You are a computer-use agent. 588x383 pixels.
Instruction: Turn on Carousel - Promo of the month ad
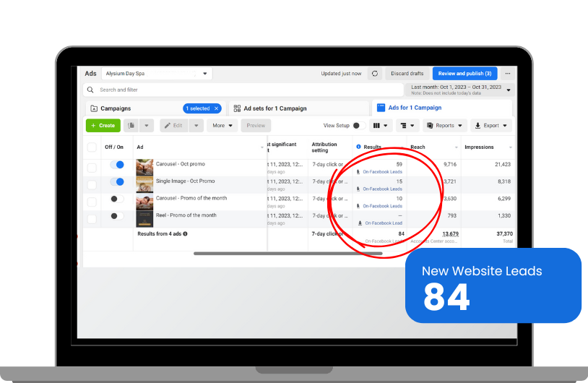(x=117, y=199)
